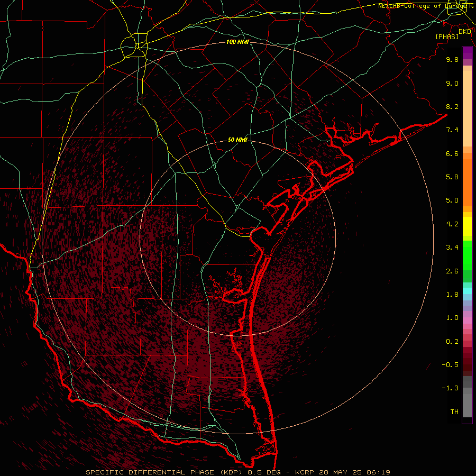
Task: Click the 4.2 legend value
Action: 452,224
